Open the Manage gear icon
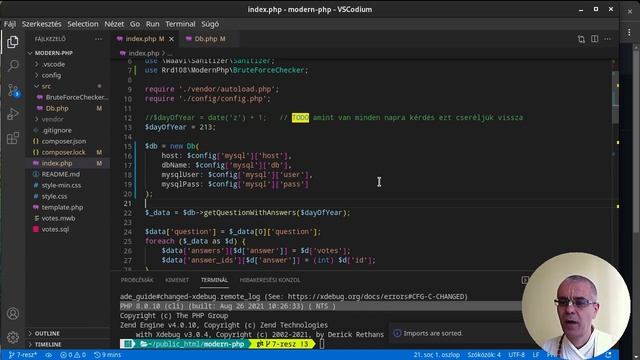This screenshot has width=640, height=360. [x=13, y=338]
